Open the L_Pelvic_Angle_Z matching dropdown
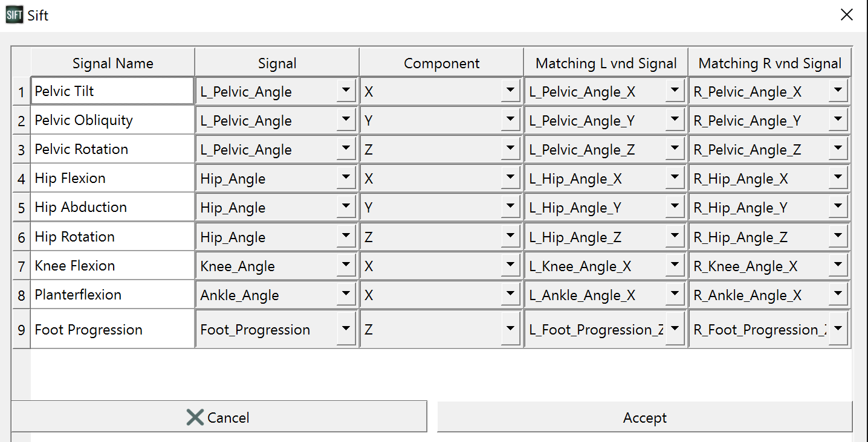 [x=675, y=149]
